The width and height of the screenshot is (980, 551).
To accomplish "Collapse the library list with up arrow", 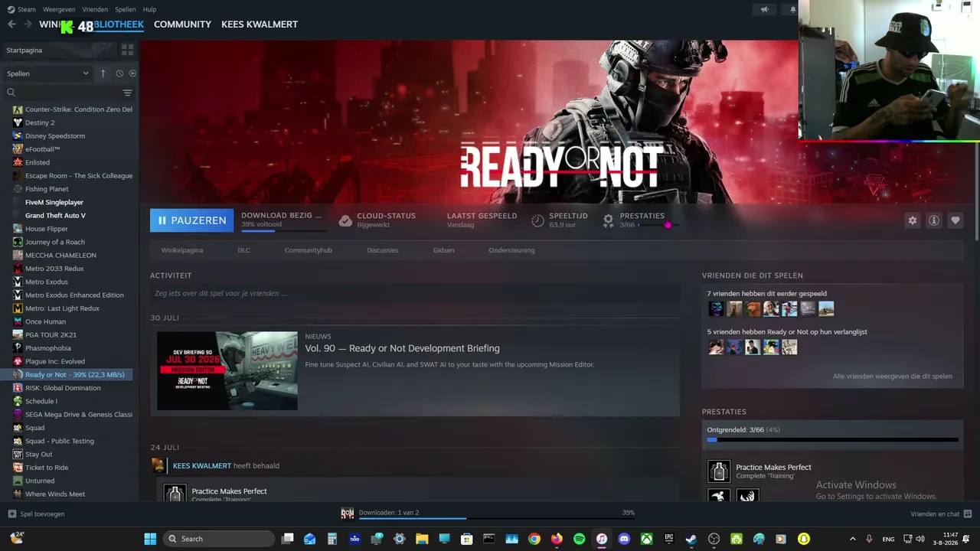I will [x=103, y=73].
